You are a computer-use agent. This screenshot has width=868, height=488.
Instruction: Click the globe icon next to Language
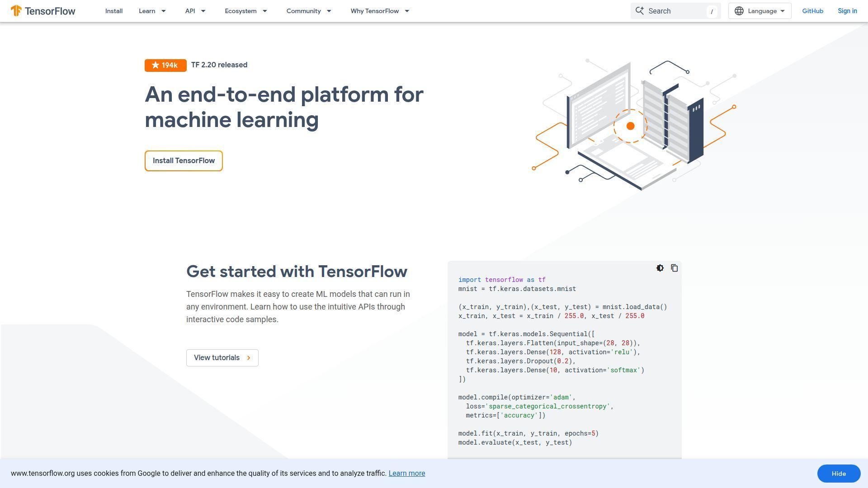coord(740,11)
